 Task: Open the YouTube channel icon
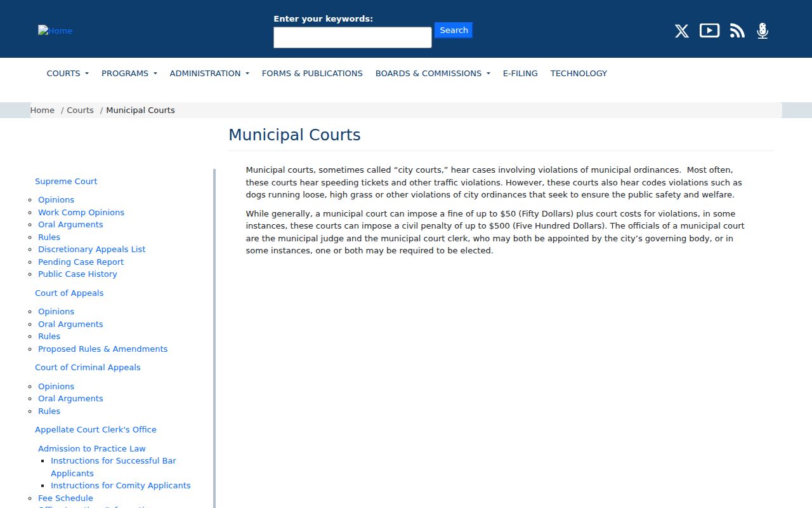click(709, 30)
